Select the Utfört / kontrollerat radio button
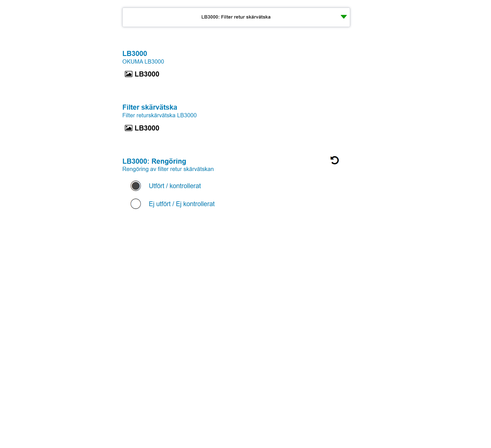This screenshot has width=491, height=448. click(136, 186)
